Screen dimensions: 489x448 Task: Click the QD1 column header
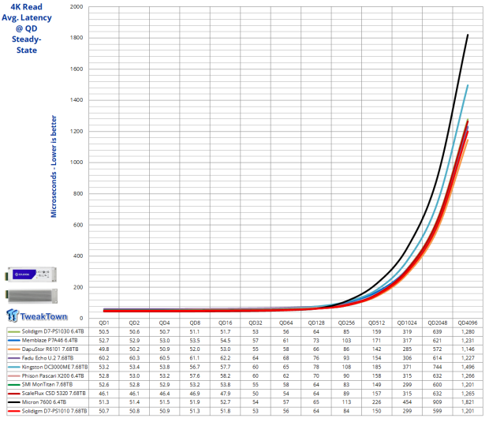pos(103,323)
